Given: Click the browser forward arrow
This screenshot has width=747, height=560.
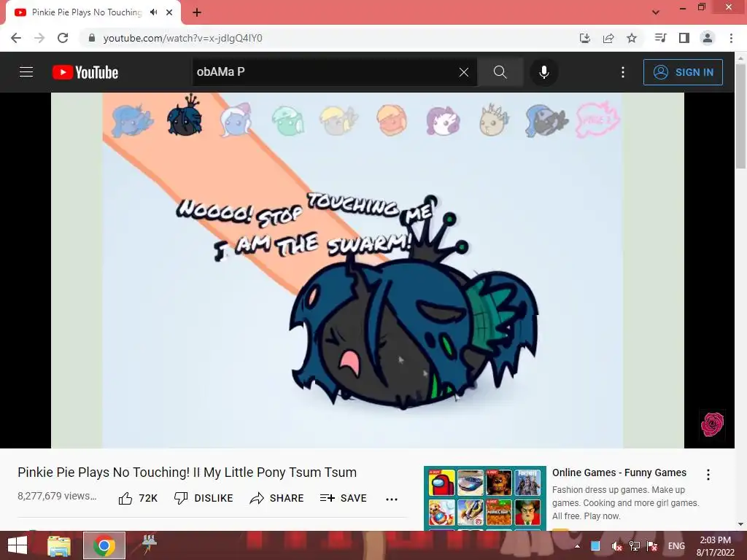Looking at the screenshot, I should pos(39,38).
